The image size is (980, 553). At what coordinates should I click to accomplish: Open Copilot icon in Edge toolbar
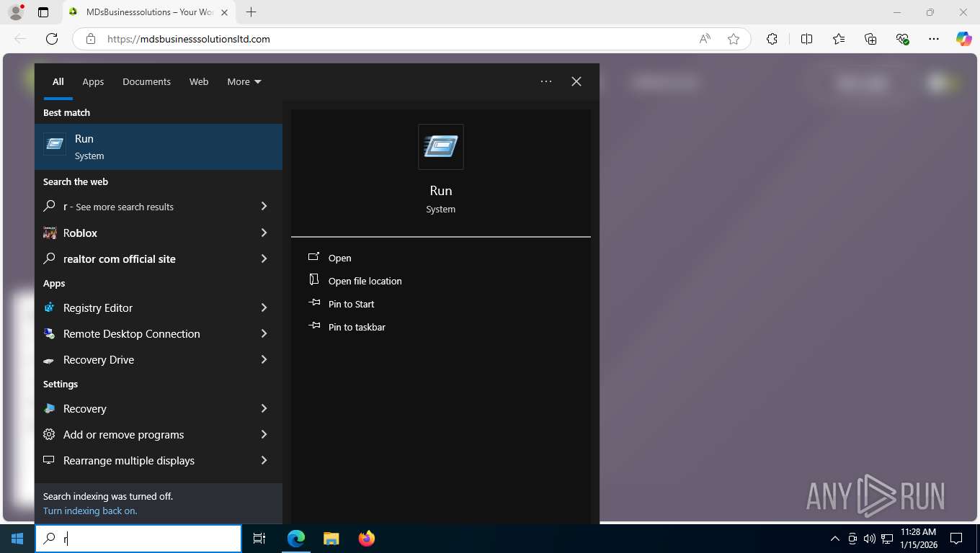tap(964, 39)
